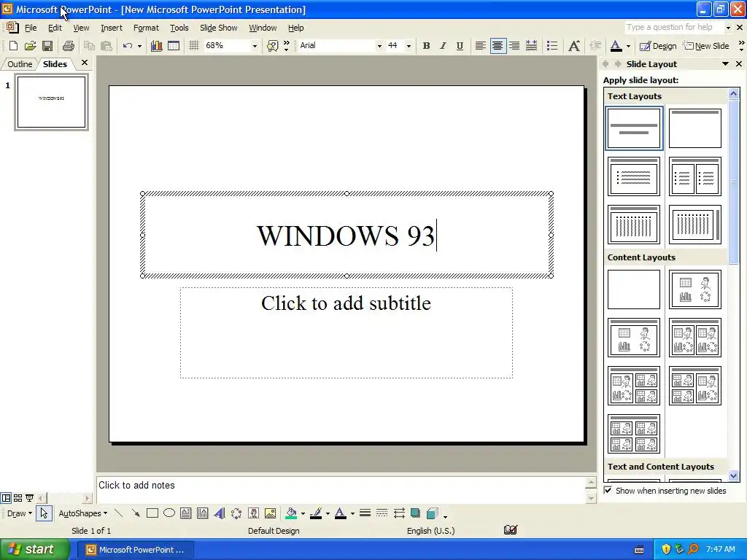
Task: Open the Slide Show menu
Action: click(219, 28)
